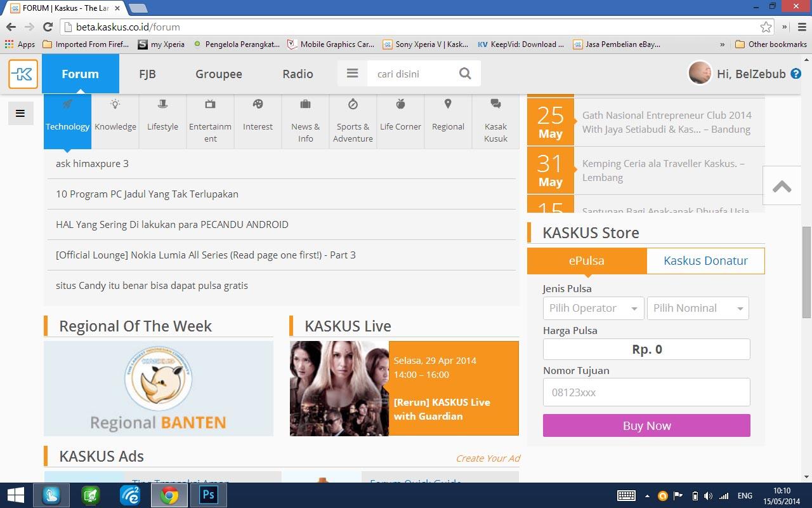The width and height of the screenshot is (812, 508).
Task: Switch to the Kaskus Donatur tab
Action: pos(705,260)
